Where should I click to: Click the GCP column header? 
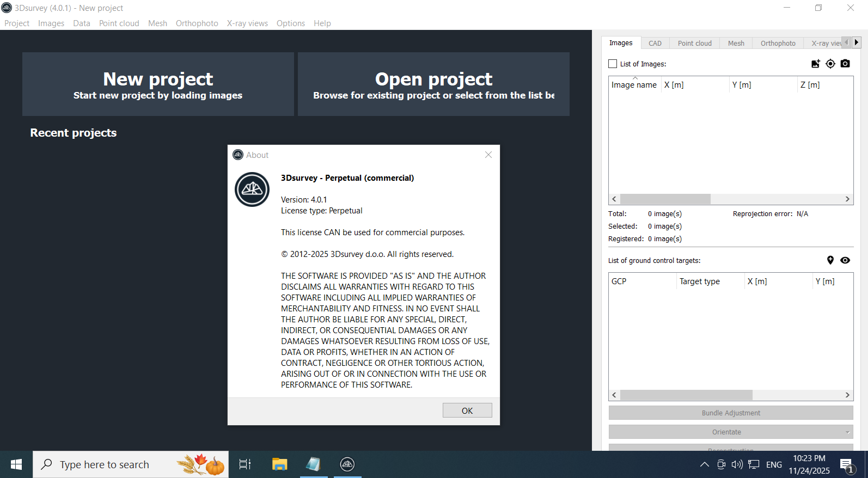tap(643, 281)
